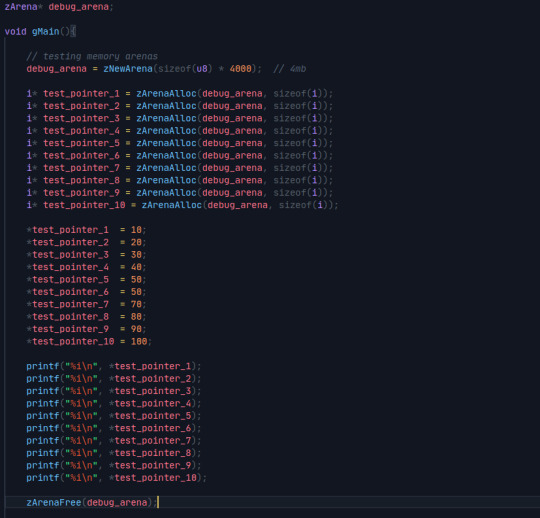This screenshot has width=540, height=518.
Task: Click the test_pointer_3 zArenaAlloc declaration
Action: 180,118
